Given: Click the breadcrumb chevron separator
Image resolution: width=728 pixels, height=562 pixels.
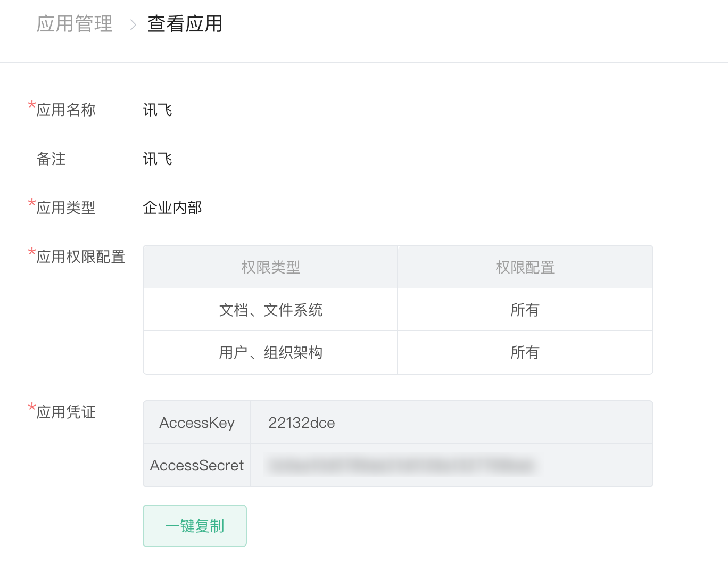Looking at the screenshot, I should tap(133, 24).
